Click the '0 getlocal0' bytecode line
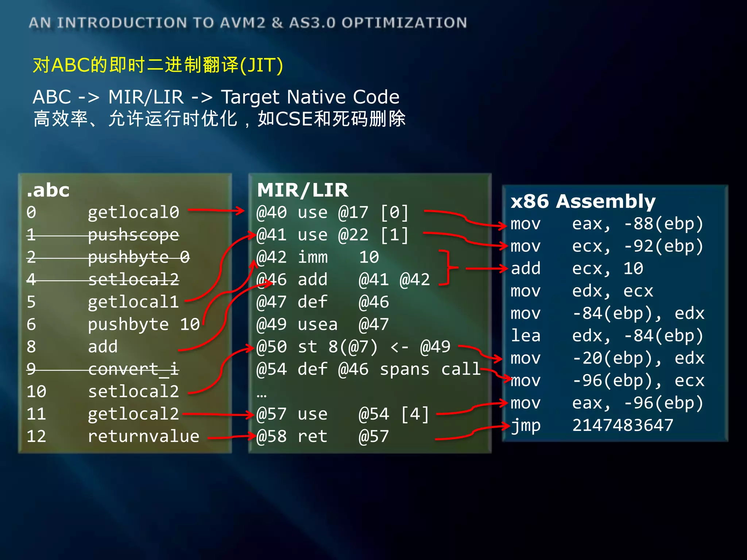Viewport: 747px width, 560px height. (103, 212)
